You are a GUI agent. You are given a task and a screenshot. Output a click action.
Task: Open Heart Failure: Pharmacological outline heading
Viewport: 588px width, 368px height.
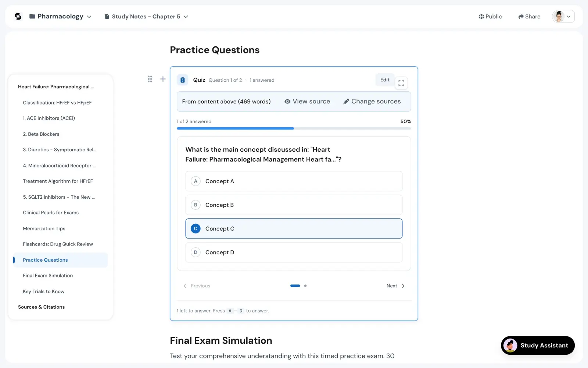click(x=56, y=87)
